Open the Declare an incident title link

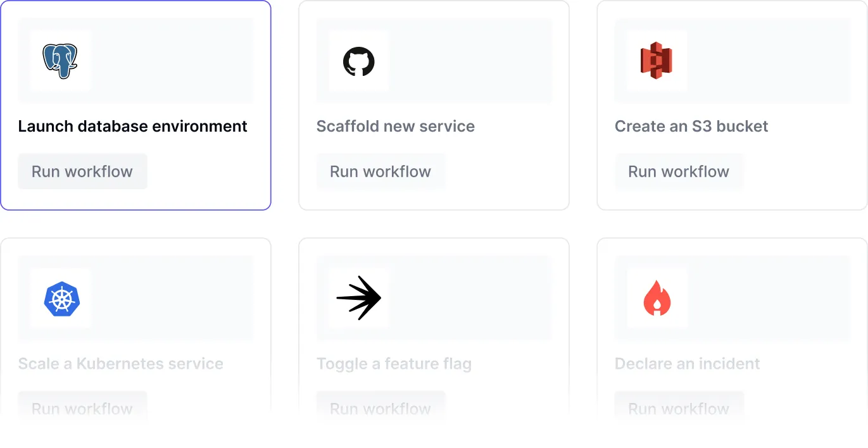[x=687, y=364]
